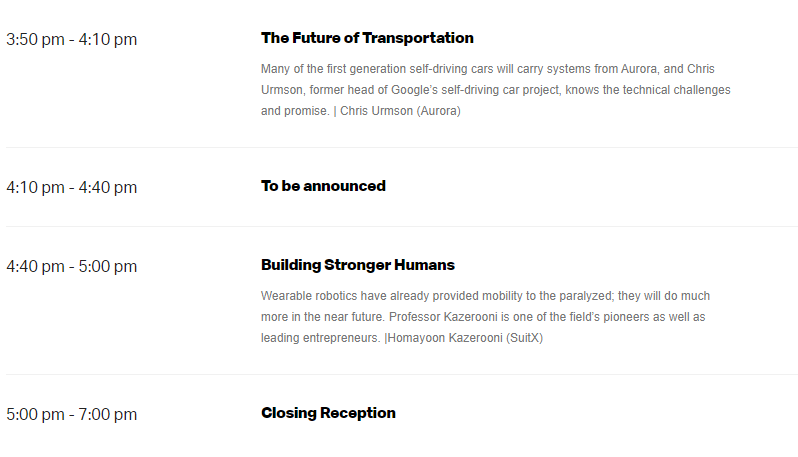
Task: Click 'leading entrepreneurs.' text in the Kazerooni description
Action: pos(321,338)
